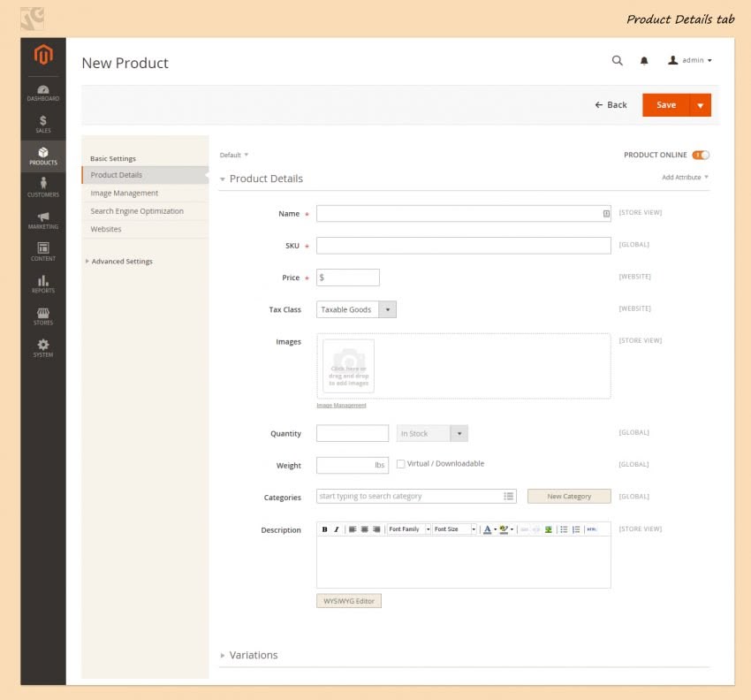
Task: Open the Marketing menu
Action: [43, 220]
